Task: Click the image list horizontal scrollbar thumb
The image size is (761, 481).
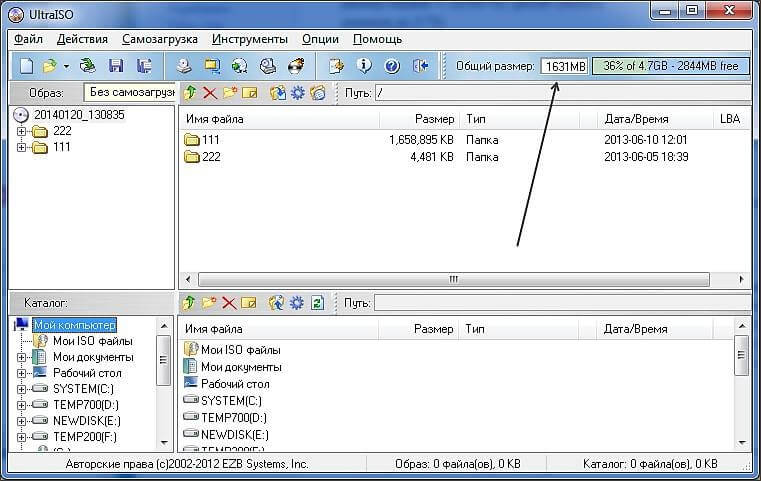Action: 454,279
